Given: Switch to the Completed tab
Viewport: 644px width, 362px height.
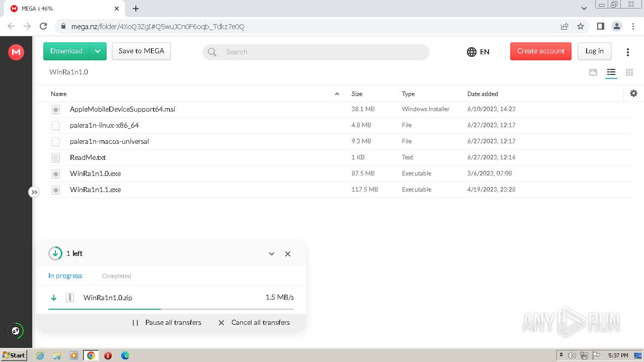Looking at the screenshot, I should tap(117, 276).
